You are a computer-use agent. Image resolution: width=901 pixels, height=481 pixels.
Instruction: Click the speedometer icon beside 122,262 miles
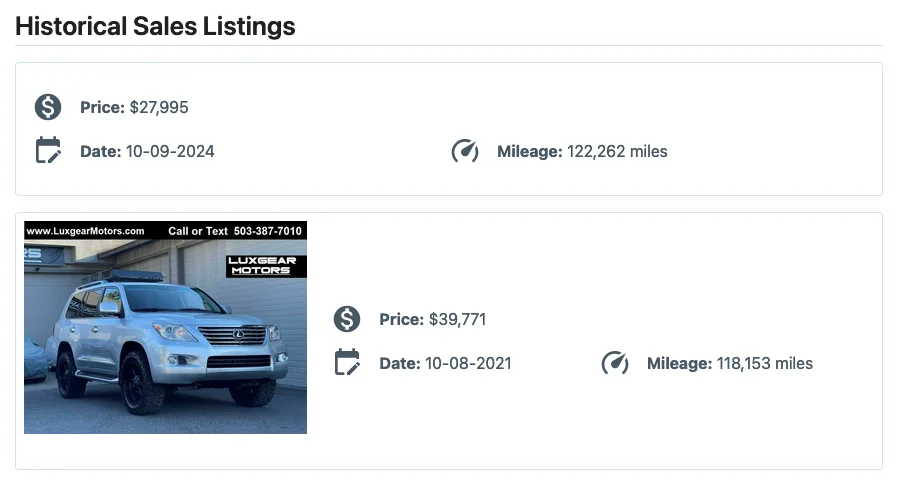point(465,151)
